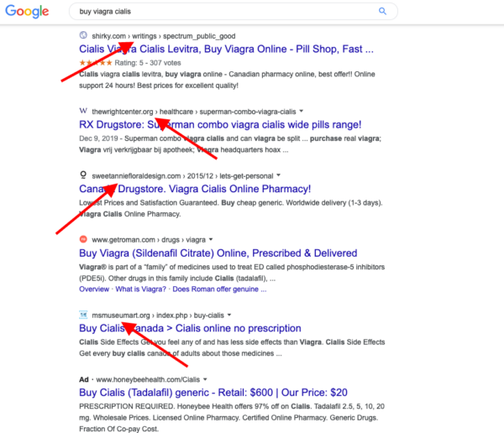Viewport: 504px width, 433px height.
Task: Click the Rating: 5 - 307 votes text
Action: point(148,63)
